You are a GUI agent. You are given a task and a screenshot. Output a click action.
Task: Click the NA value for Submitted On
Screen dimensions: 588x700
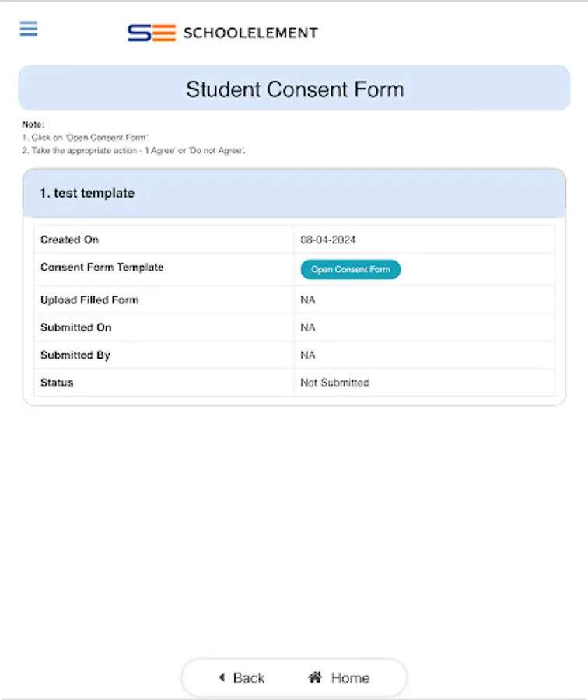(308, 327)
